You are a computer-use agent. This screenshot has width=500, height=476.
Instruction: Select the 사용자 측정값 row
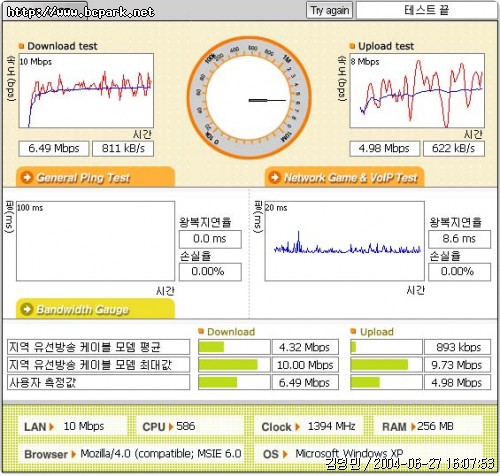click(98, 382)
